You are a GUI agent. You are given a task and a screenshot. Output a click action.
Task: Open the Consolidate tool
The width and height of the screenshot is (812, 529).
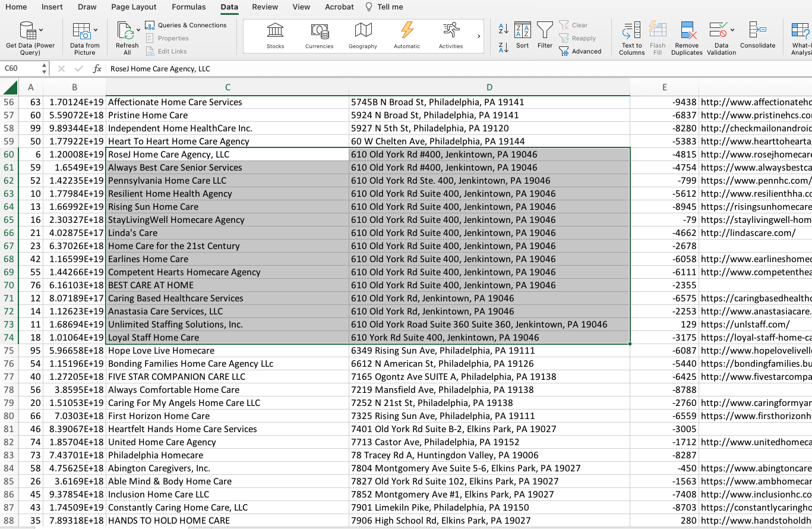pos(757,30)
